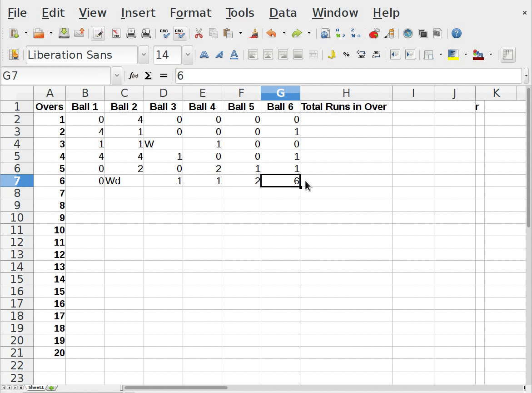Toggle the grid lines button
The image size is (532, 393).
click(x=507, y=55)
